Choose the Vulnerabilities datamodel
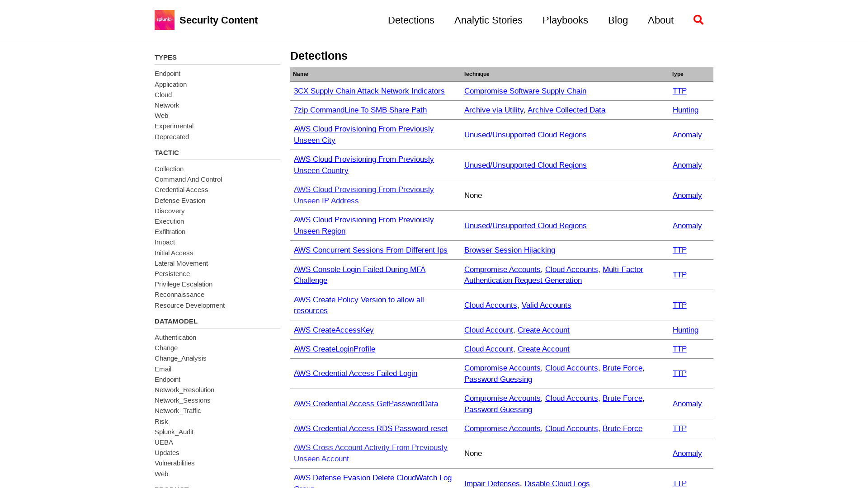Screen dimensions: 868x488 (175, 463)
